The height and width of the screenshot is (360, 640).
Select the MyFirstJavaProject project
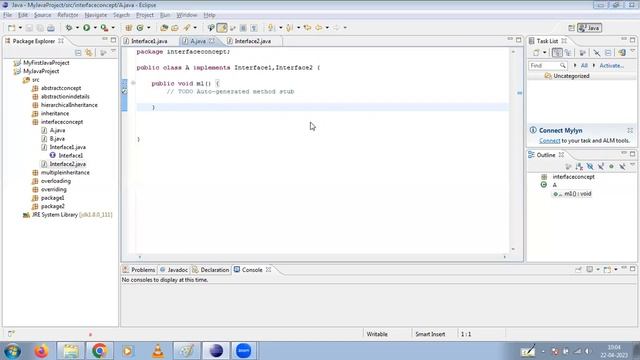pyautogui.click(x=46, y=63)
